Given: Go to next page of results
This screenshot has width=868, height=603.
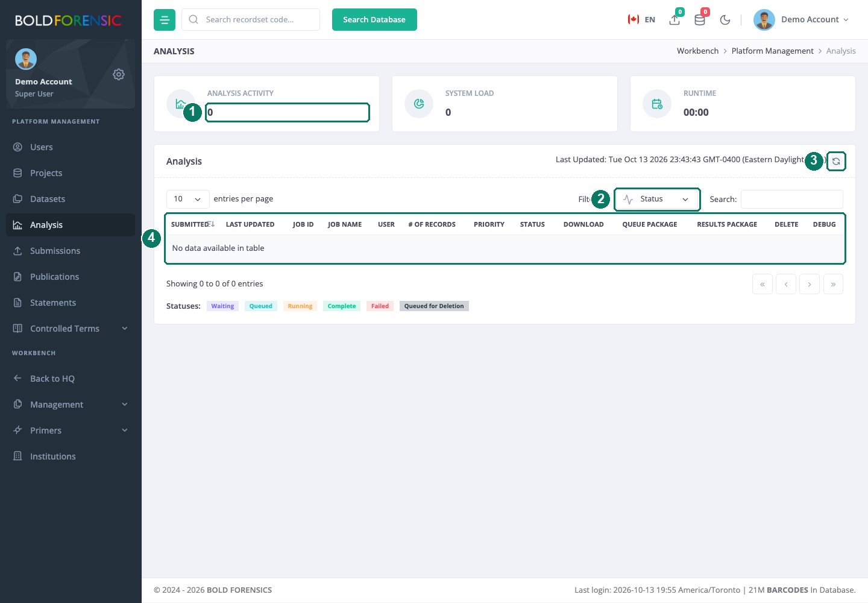Looking at the screenshot, I should (x=810, y=284).
